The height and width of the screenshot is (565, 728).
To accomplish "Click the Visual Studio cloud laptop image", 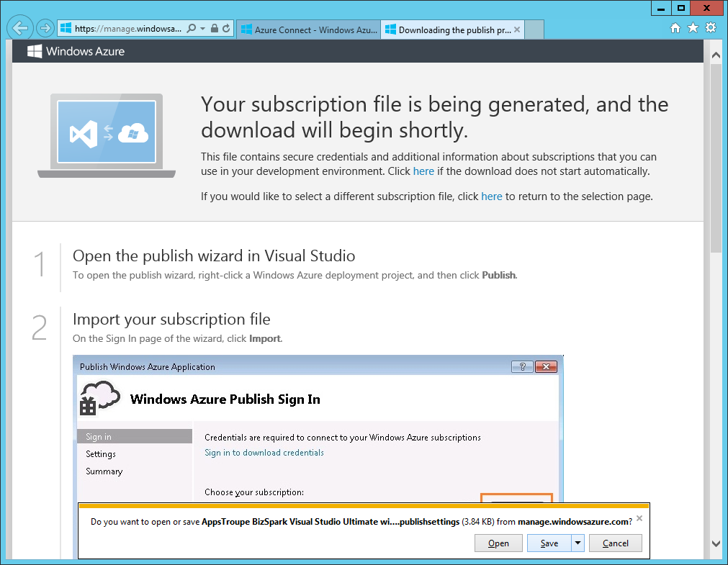I will pos(107,135).
